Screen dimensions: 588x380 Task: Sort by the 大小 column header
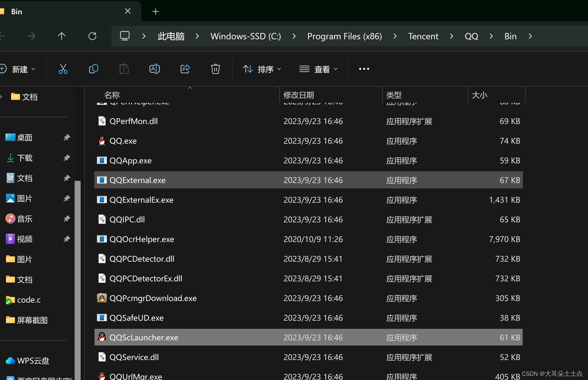(x=497, y=95)
